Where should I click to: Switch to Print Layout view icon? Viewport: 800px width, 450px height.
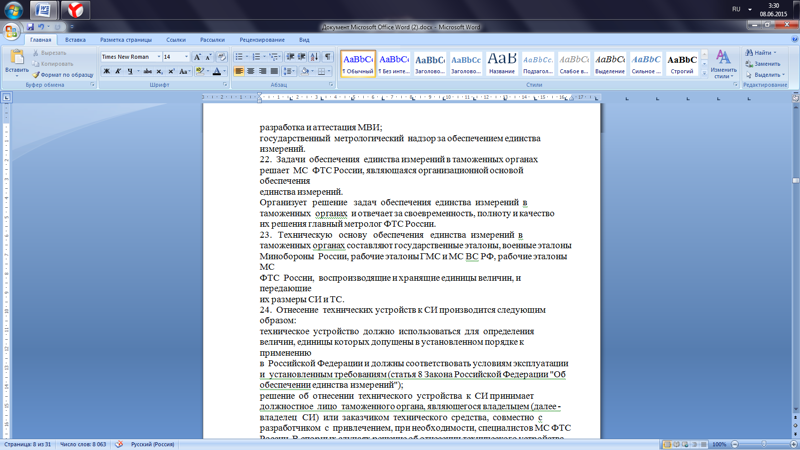(667, 444)
